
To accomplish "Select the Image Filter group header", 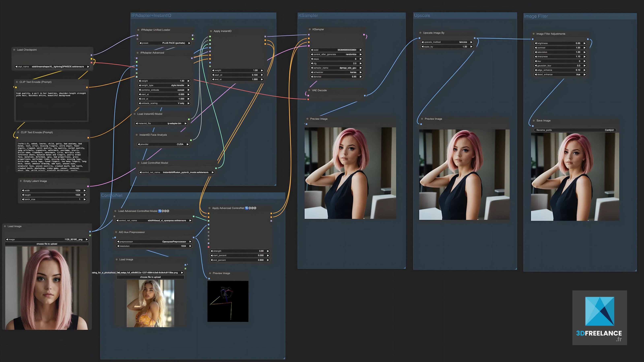I will click(x=536, y=16).
